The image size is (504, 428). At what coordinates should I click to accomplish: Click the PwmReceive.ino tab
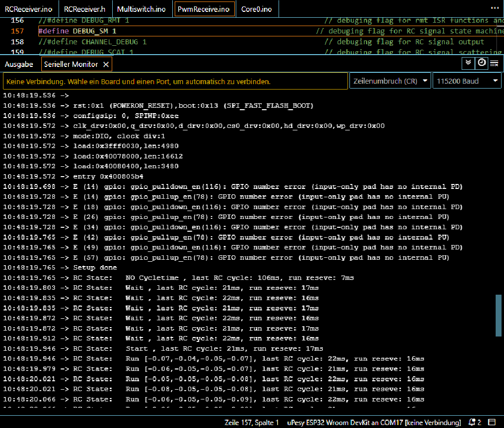(x=204, y=9)
